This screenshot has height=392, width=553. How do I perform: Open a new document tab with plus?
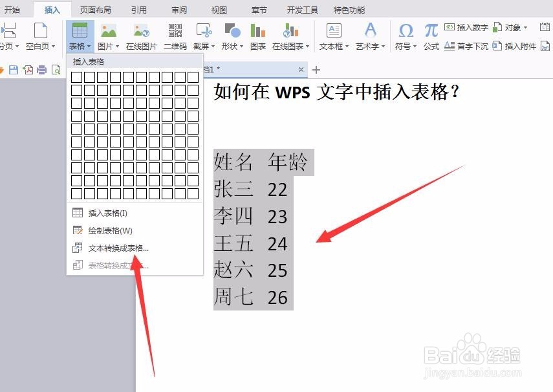(x=316, y=70)
